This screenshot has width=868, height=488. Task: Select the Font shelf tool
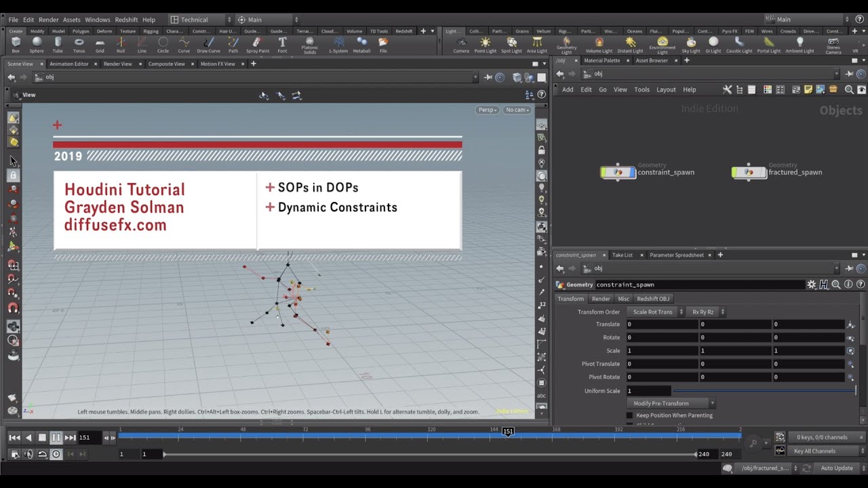click(x=282, y=45)
